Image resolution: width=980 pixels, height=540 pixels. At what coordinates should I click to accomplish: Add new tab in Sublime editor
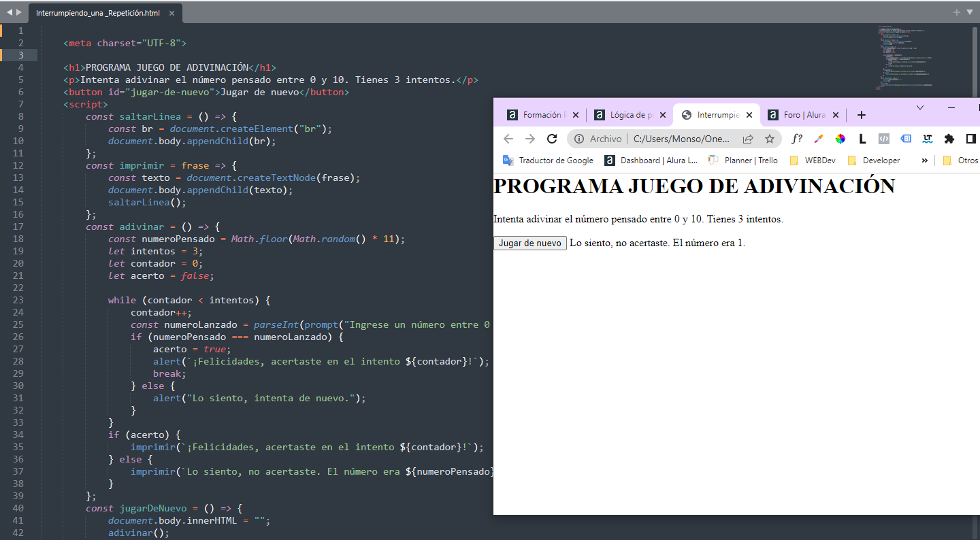coord(956,12)
